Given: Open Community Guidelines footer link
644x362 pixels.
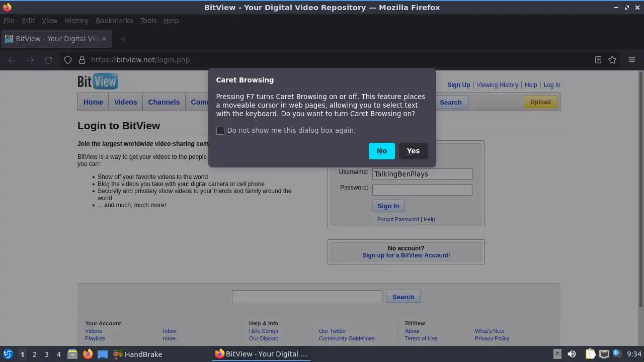Looking at the screenshot, I should click(x=347, y=338).
